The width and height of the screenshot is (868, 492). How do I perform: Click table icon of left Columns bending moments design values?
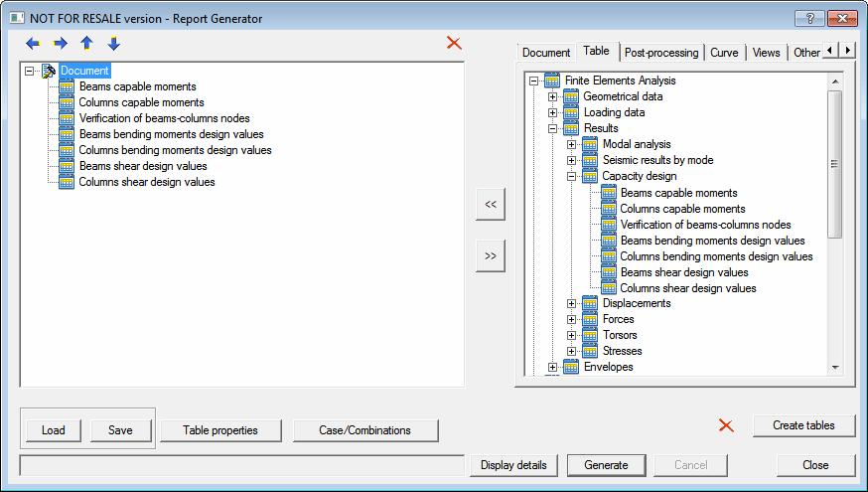(67, 150)
